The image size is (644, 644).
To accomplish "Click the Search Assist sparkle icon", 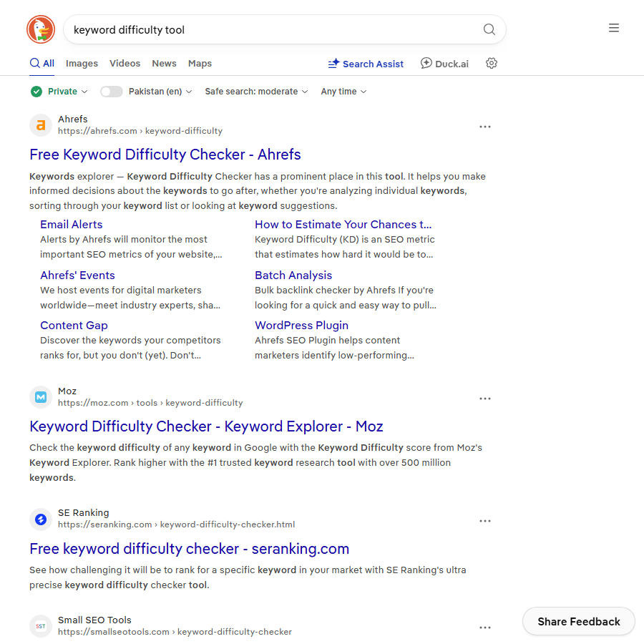I will coord(333,63).
